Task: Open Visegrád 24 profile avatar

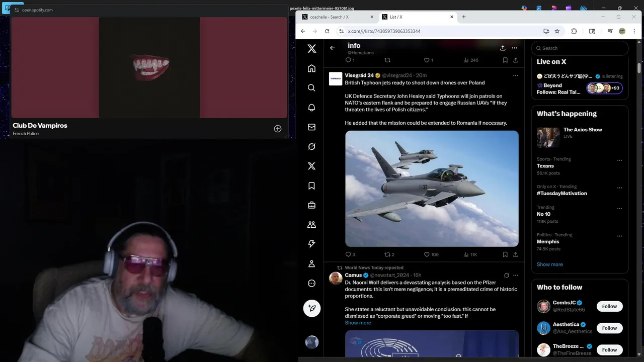Action: click(336, 79)
